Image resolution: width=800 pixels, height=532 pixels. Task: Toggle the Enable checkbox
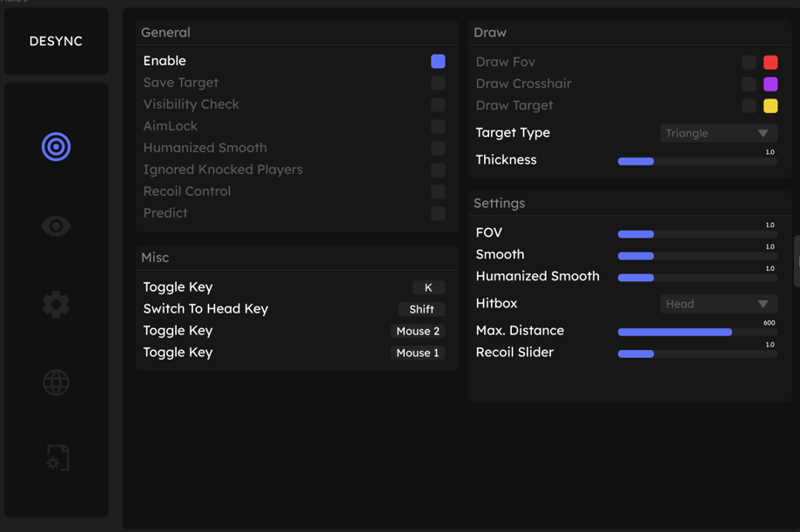[438, 61]
